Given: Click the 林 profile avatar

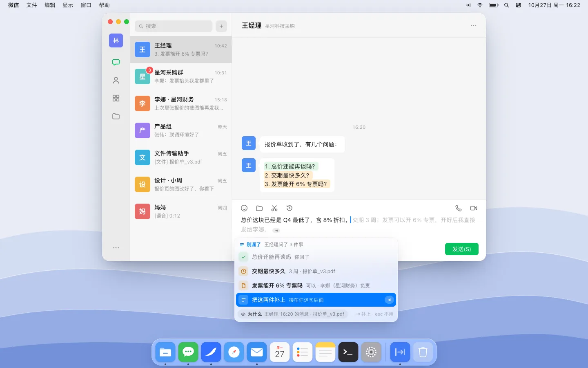Looking at the screenshot, I should point(116,40).
